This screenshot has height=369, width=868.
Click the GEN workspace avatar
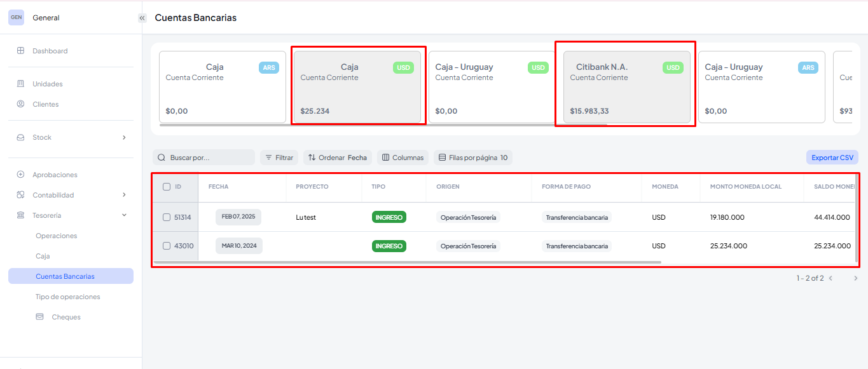click(16, 18)
